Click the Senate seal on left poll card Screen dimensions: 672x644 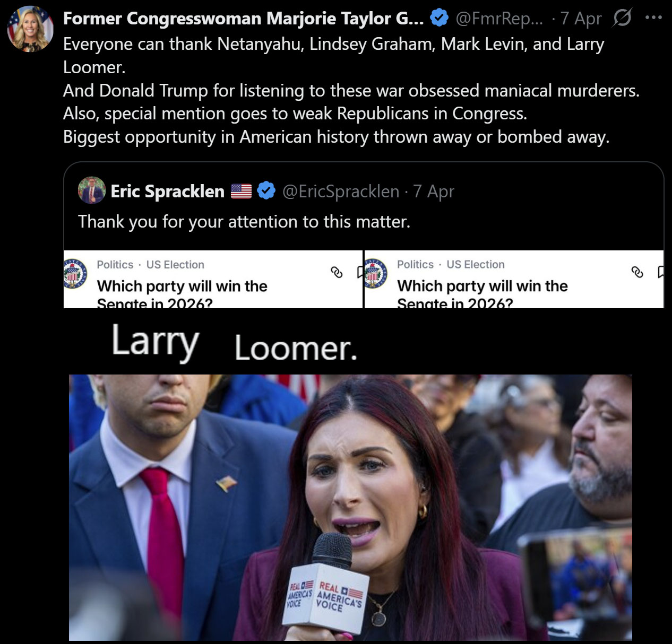coord(75,273)
